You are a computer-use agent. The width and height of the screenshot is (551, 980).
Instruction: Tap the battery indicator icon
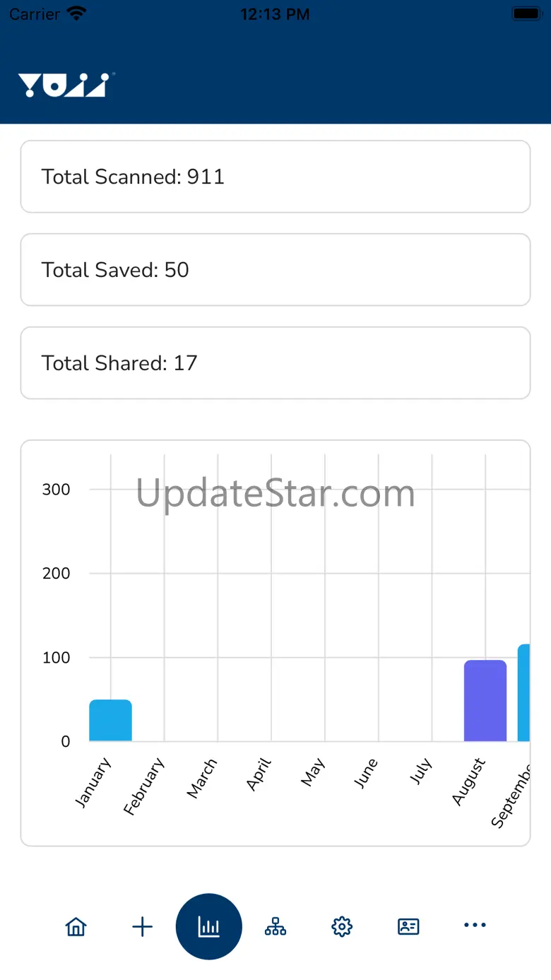pyautogui.click(x=526, y=13)
